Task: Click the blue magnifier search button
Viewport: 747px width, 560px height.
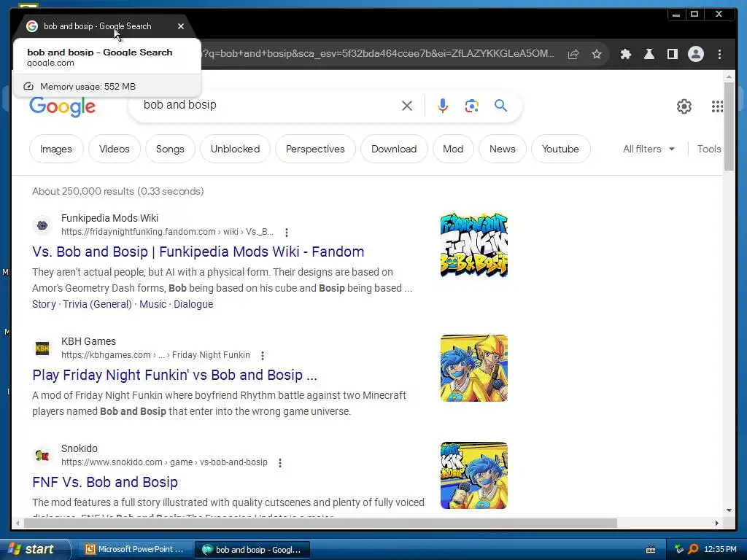Action: [x=500, y=105]
